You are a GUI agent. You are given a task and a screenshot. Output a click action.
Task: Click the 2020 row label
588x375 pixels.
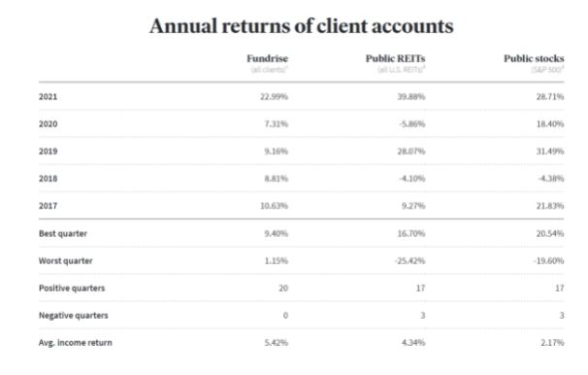(48, 124)
